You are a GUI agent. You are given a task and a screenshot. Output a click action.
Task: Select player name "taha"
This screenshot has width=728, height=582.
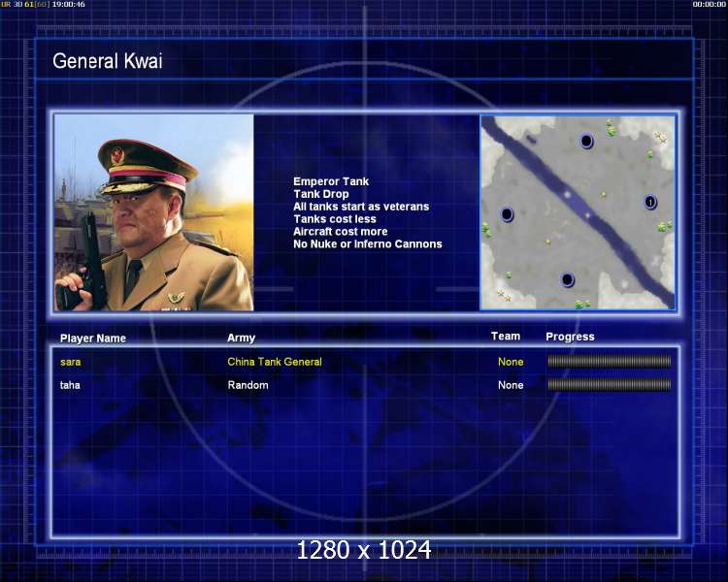(70, 385)
